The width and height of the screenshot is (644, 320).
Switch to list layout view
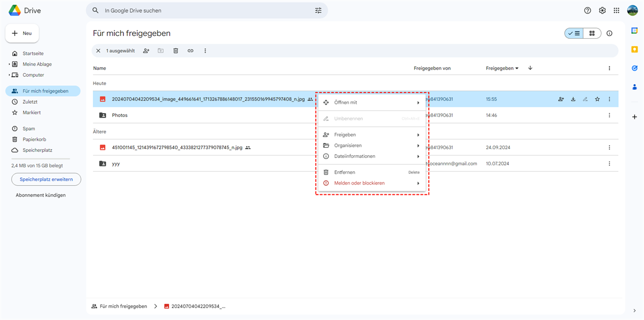[574, 33]
